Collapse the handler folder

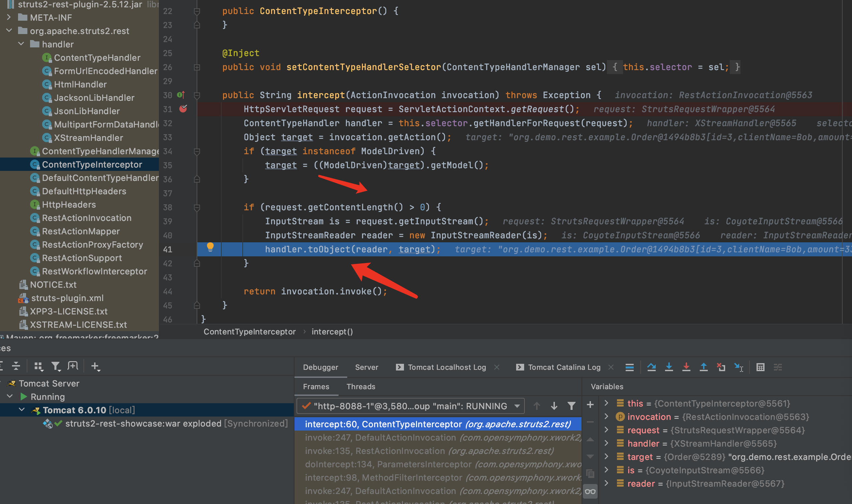coord(21,44)
